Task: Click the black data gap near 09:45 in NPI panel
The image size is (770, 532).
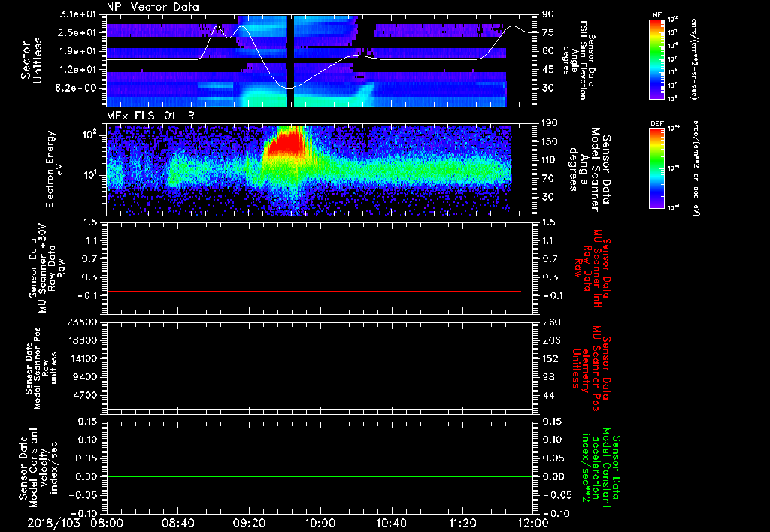Action: click(x=290, y=60)
